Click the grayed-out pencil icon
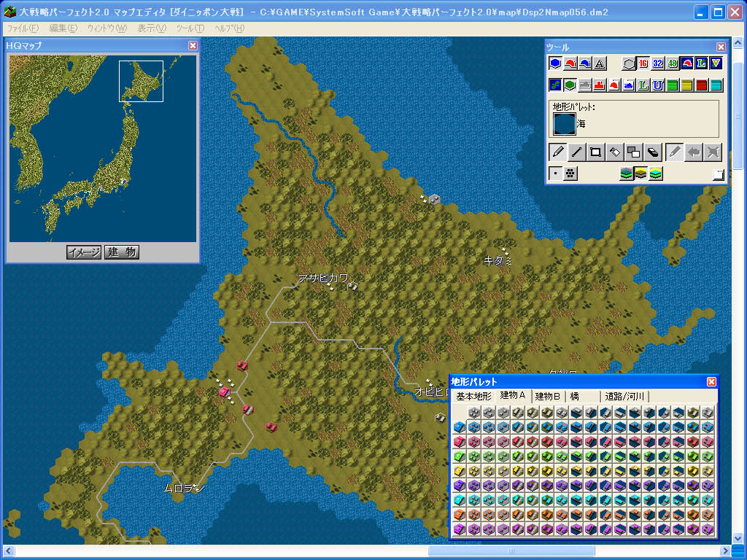Image resolution: width=747 pixels, height=560 pixels. (675, 152)
